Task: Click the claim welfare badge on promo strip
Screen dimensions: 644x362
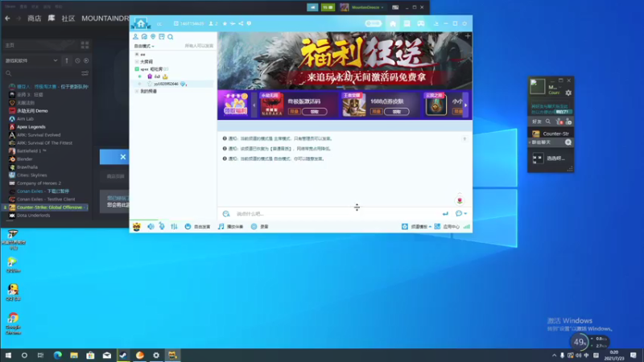Action: (x=235, y=105)
